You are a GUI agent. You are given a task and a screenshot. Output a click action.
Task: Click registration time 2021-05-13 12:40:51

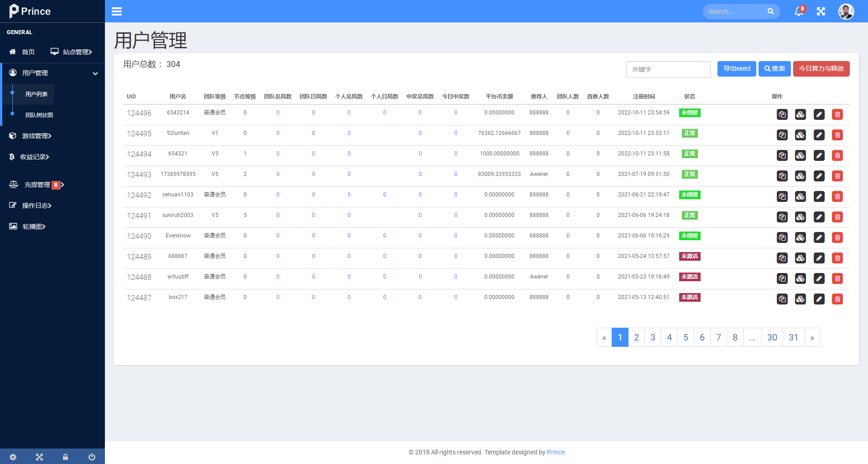pyautogui.click(x=644, y=297)
